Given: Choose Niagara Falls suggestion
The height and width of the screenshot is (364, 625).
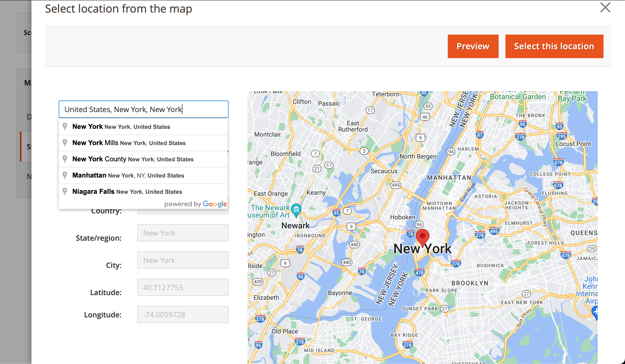Looking at the screenshot, I should click(143, 192).
